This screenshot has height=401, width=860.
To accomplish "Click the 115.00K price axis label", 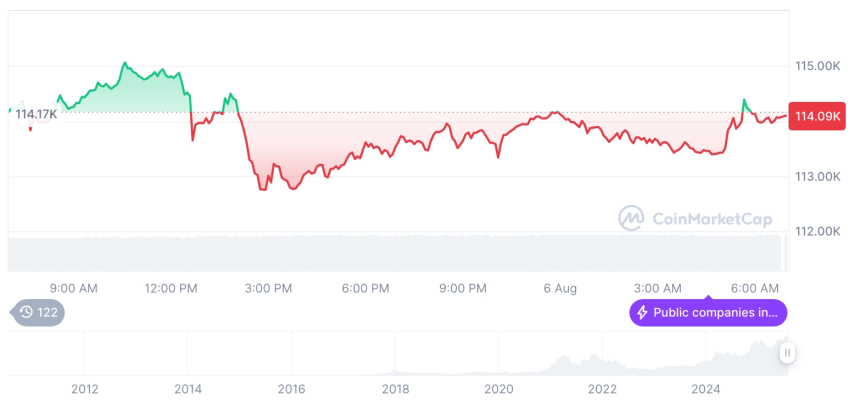I will click(x=817, y=66).
